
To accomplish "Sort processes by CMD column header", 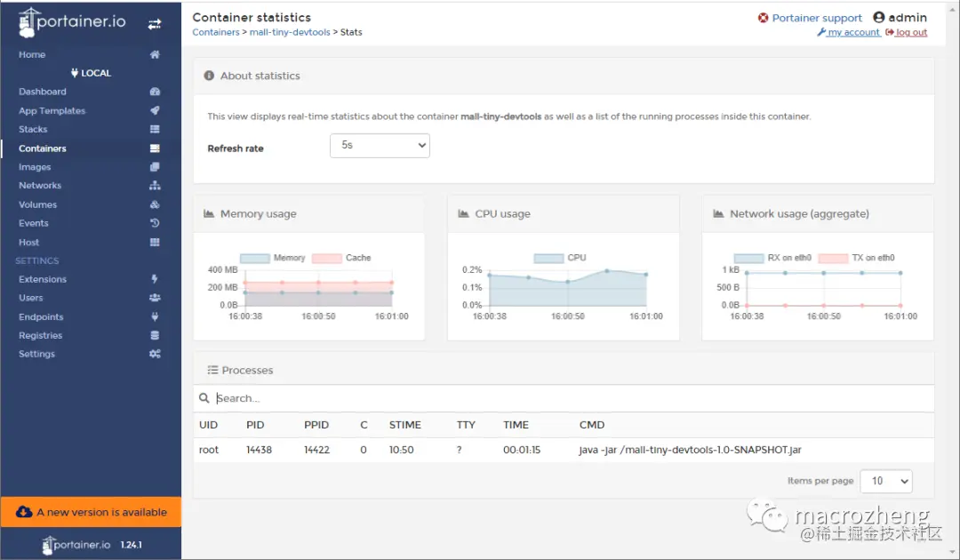I will point(592,425).
